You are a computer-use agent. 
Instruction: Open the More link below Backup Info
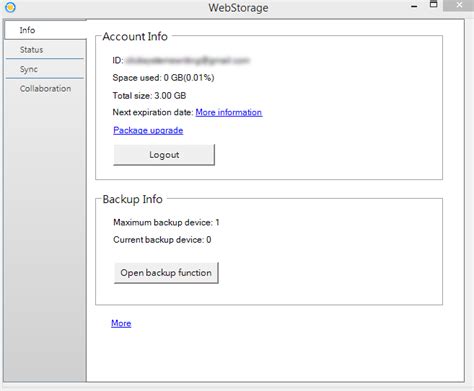point(121,323)
